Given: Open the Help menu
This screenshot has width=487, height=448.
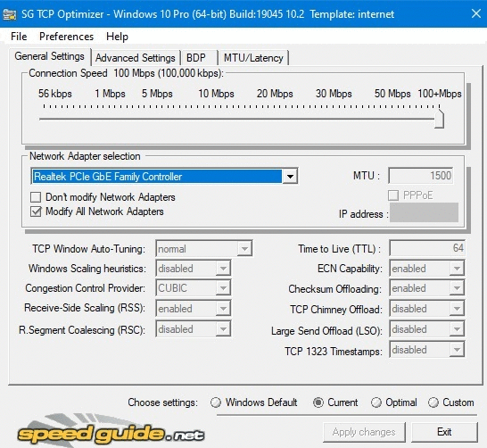Looking at the screenshot, I should (117, 37).
